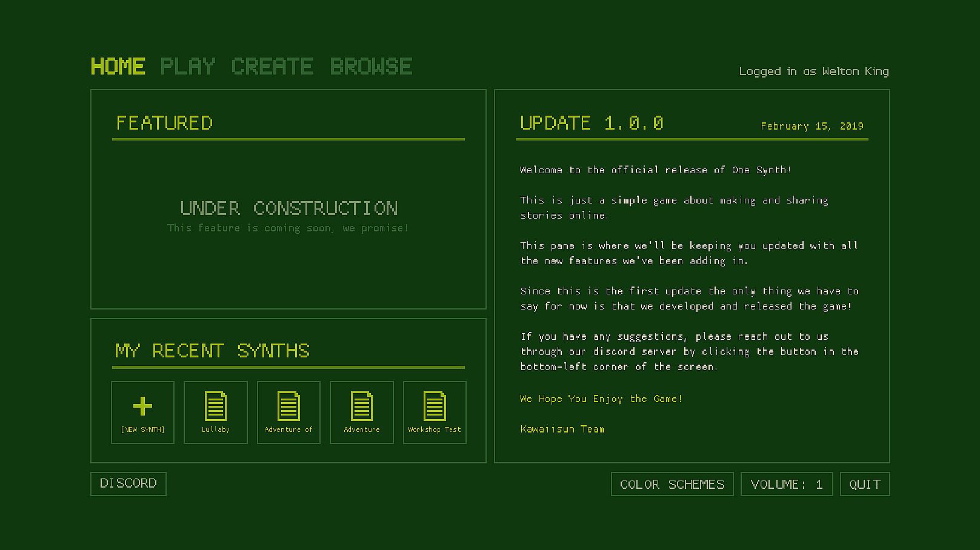Click the 'Since this is the first update' paragraph
The width and height of the screenshot is (980, 550).
(x=690, y=299)
